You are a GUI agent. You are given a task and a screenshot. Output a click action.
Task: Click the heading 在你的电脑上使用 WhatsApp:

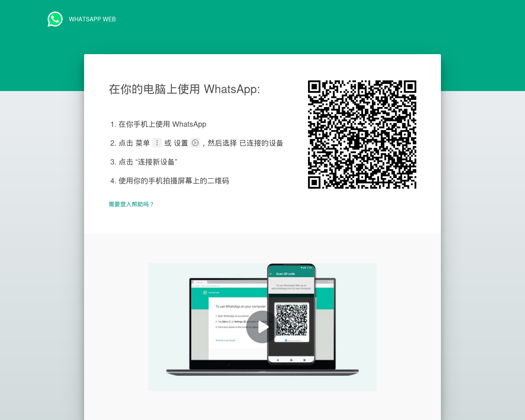point(185,89)
